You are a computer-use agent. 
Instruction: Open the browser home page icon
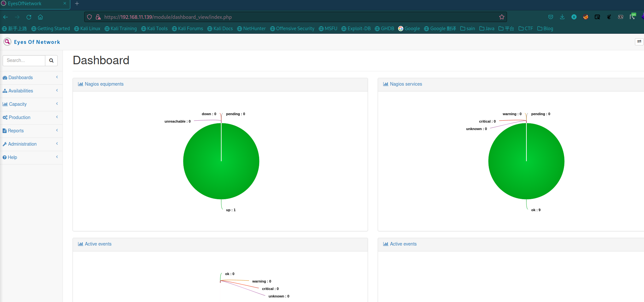tap(40, 17)
